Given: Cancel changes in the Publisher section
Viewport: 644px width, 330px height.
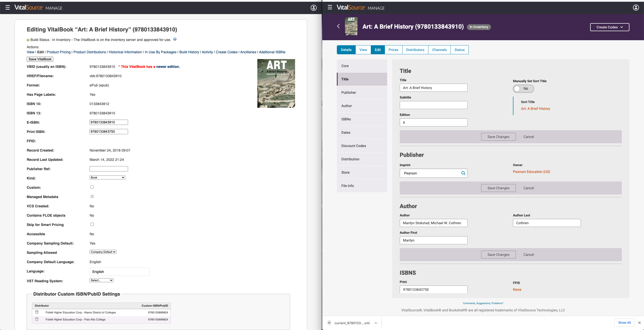Looking at the screenshot, I should click(x=529, y=188).
